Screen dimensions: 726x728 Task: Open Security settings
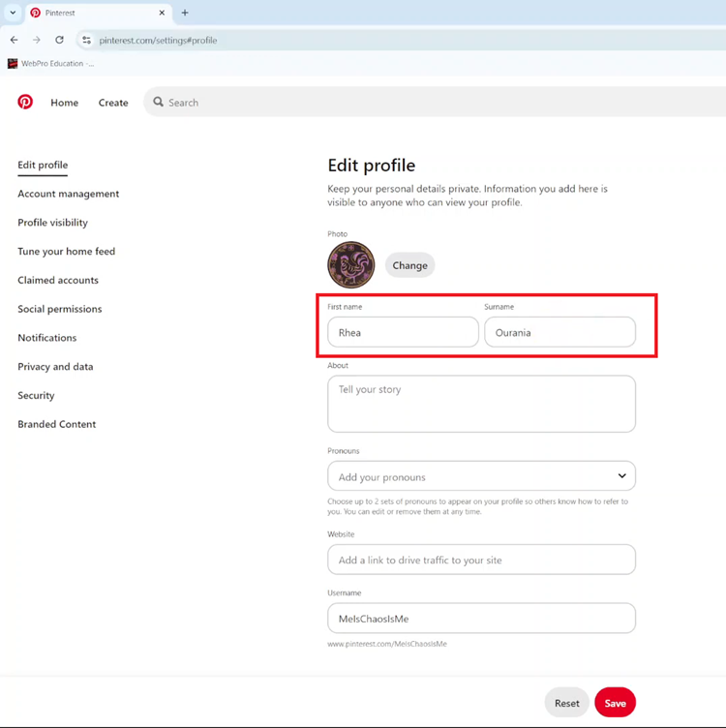click(36, 395)
